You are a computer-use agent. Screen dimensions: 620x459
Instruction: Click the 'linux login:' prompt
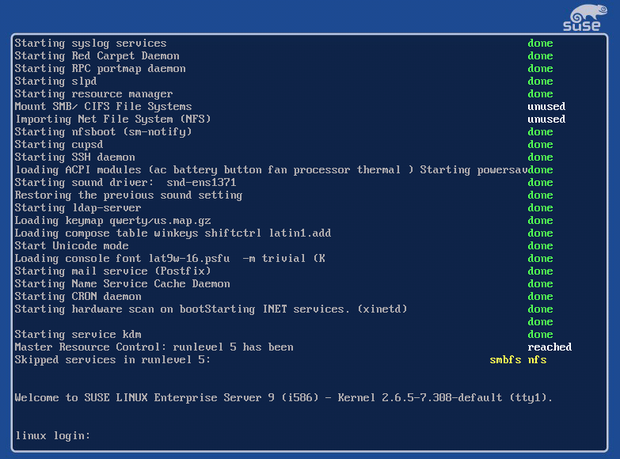pos(53,436)
